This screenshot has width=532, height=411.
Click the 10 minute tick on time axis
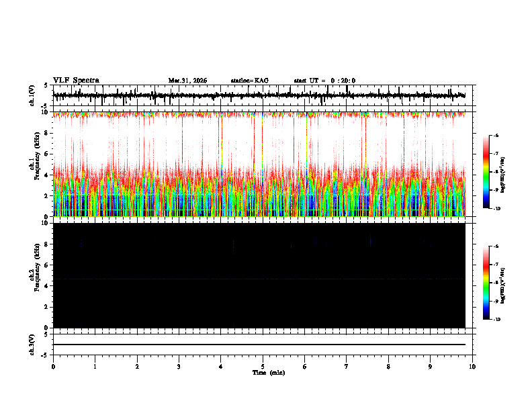[x=472, y=367]
